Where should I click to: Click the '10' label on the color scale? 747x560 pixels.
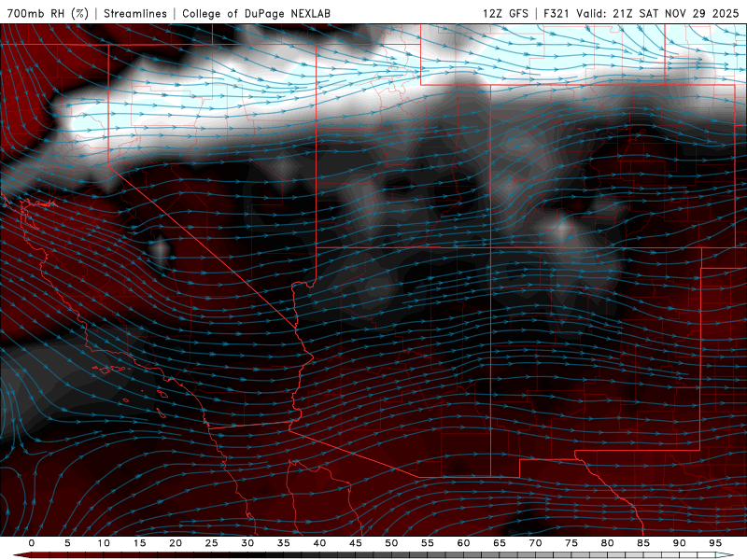(104, 543)
